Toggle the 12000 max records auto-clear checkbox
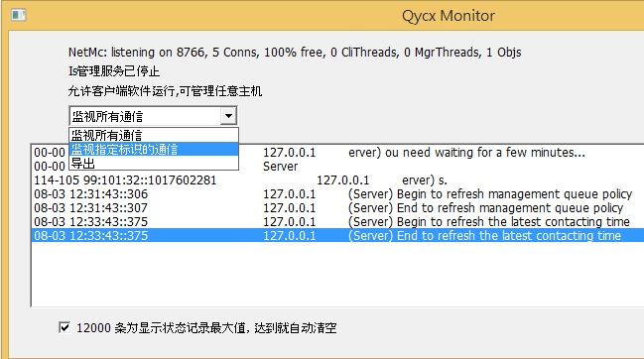This screenshot has height=359, width=644. (64, 327)
